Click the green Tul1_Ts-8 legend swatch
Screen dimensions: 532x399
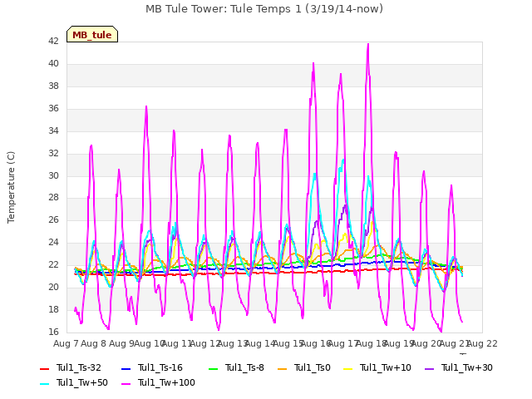click(x=213, y=368)
